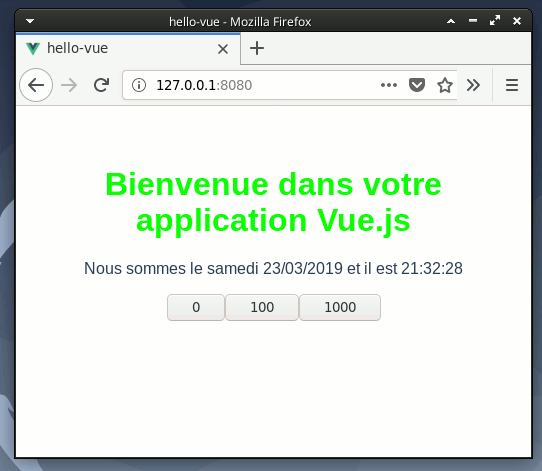Click the 1000 button
The image size is (542, 471).
(x=340, y=307)
